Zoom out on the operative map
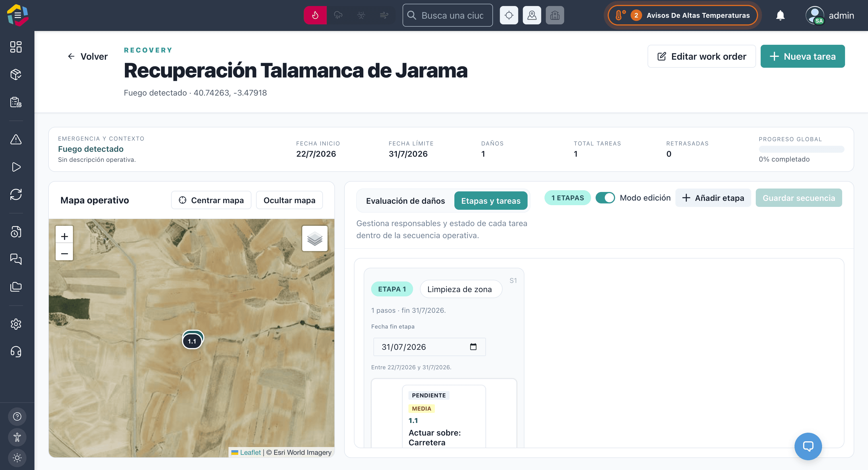Viewport: 868px width, 470px height. click(64, 253)
